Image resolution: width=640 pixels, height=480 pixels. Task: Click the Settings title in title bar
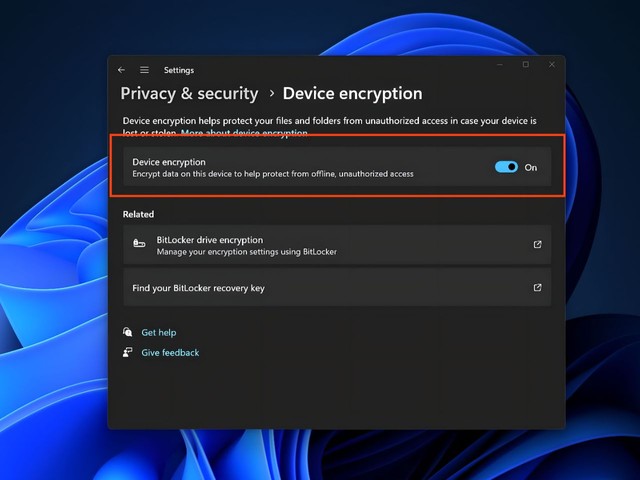[x=179, y=70]
